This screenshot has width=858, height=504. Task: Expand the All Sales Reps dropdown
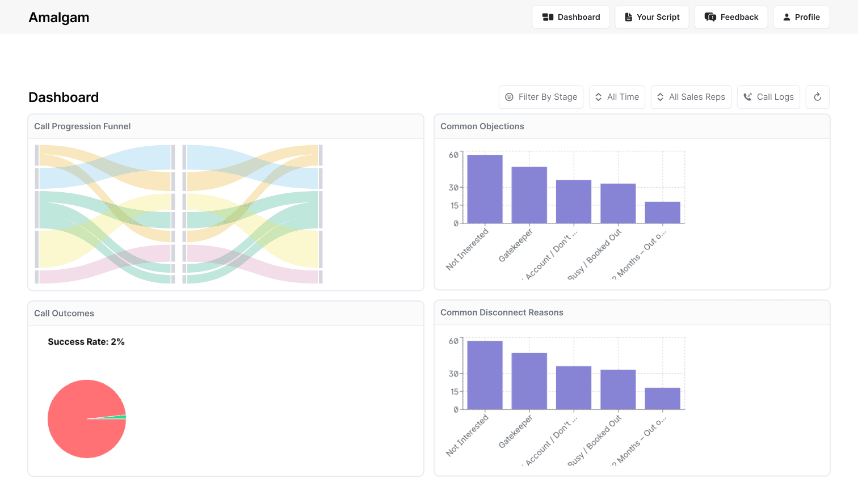pos(691,97)
